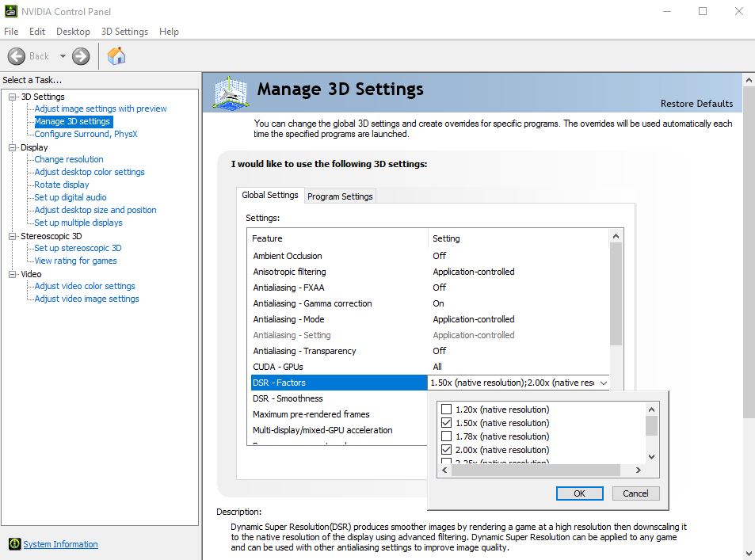The height and width of the screenshot is (560, 755).
Task: Click the Home icon in toolbar
Action: pyautogui.click(x=116, y=56)
